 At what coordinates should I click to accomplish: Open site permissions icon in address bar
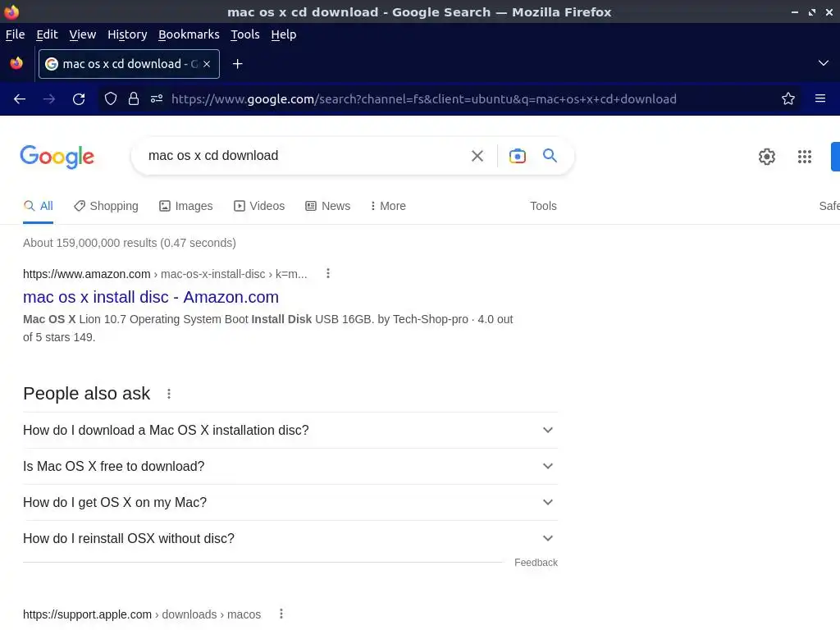pyautogui.click(x=157, y=99)
